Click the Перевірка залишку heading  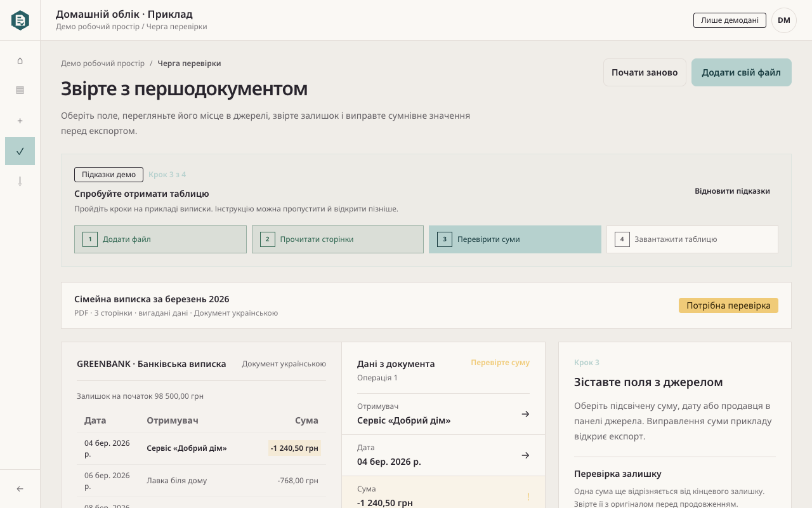tap(618, 474)
